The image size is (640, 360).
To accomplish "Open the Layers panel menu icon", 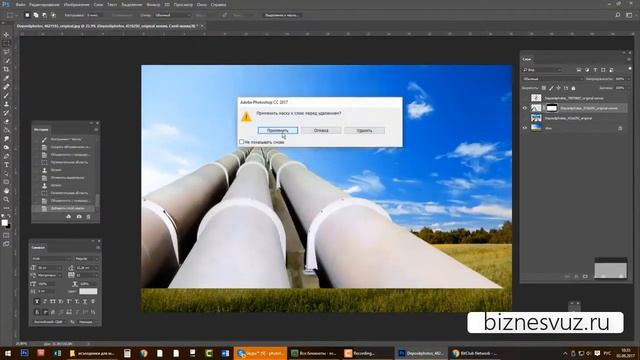I will [629, 59].
